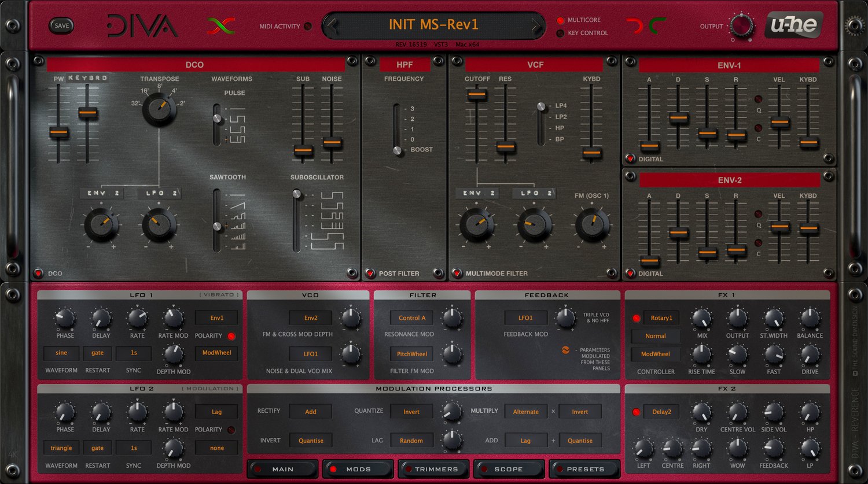Open the ENV-2 DIGITAL model selector triangle
Screen dimensions: 868x484
tap(630, 274)
